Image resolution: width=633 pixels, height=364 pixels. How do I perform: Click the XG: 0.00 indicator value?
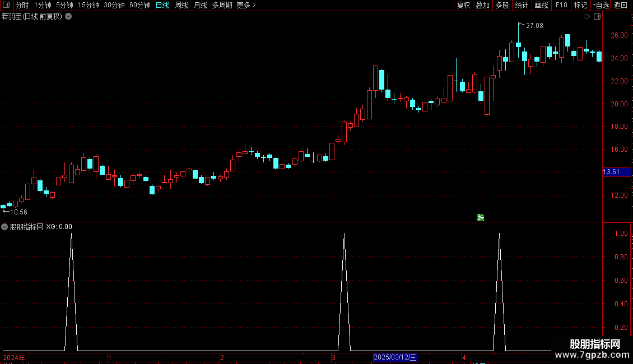point(59,227)
